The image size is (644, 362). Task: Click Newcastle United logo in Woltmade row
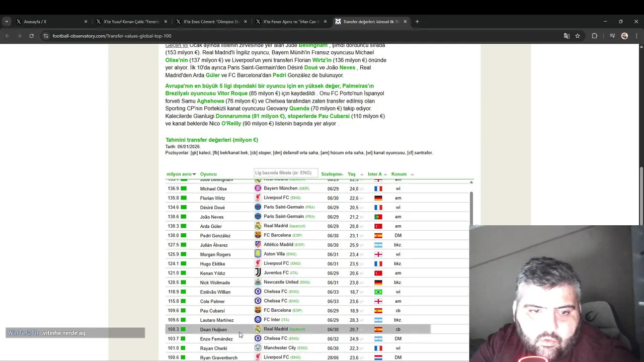[258, 282]
